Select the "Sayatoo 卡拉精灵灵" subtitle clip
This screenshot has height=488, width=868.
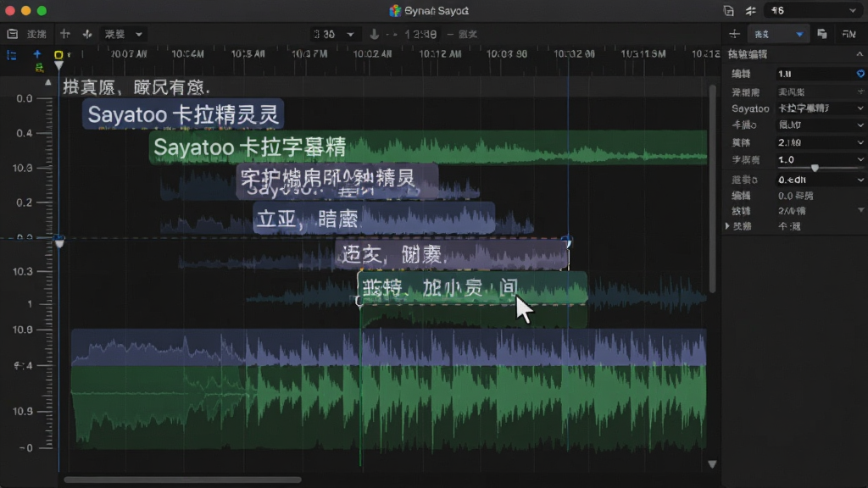pyautogui.click(x=183, y=114)
